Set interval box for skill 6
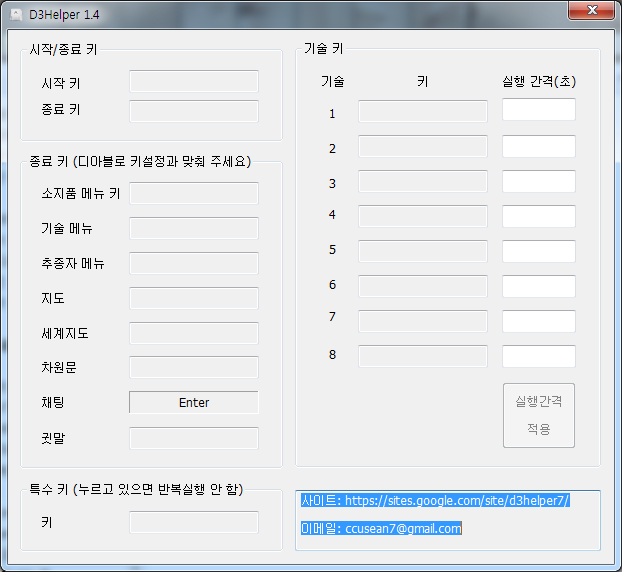The image size is (622, 572). (x=539, y=286)
